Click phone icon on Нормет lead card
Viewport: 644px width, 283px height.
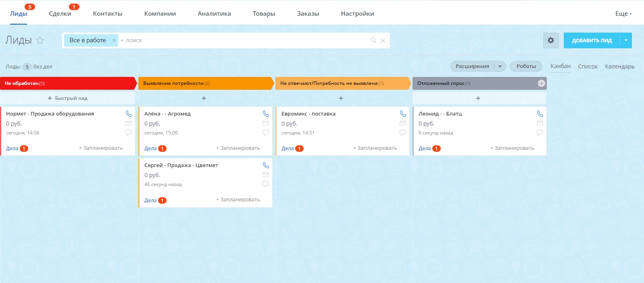129,114
